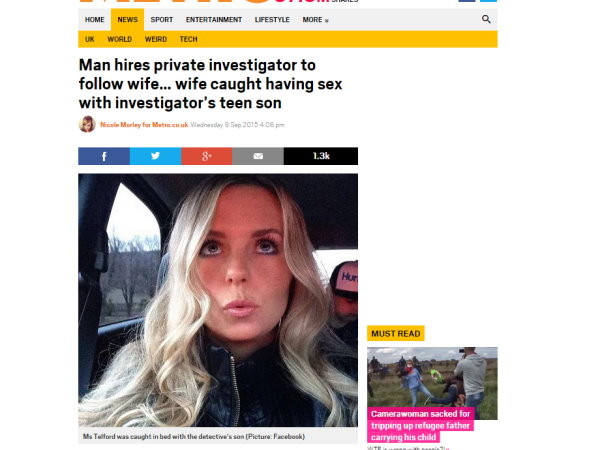Share the article on Twitter
The image size is (600, 450).
155,156
